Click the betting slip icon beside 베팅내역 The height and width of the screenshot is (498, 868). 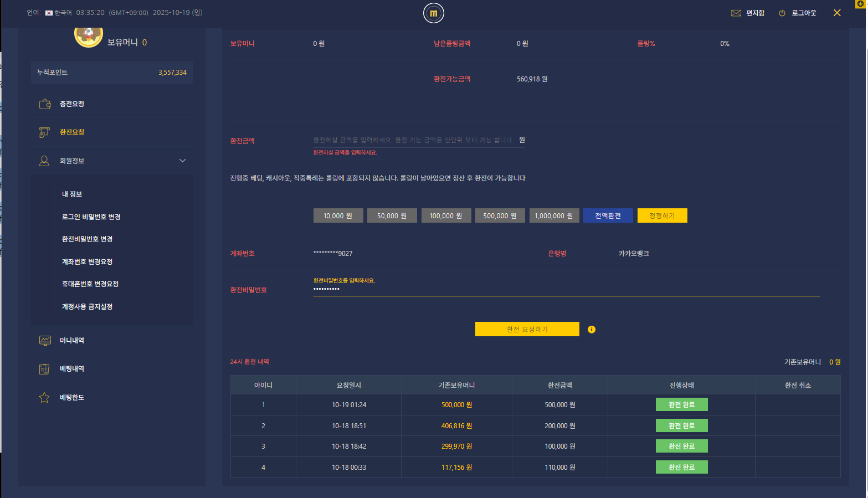click(x=45, y=369)
